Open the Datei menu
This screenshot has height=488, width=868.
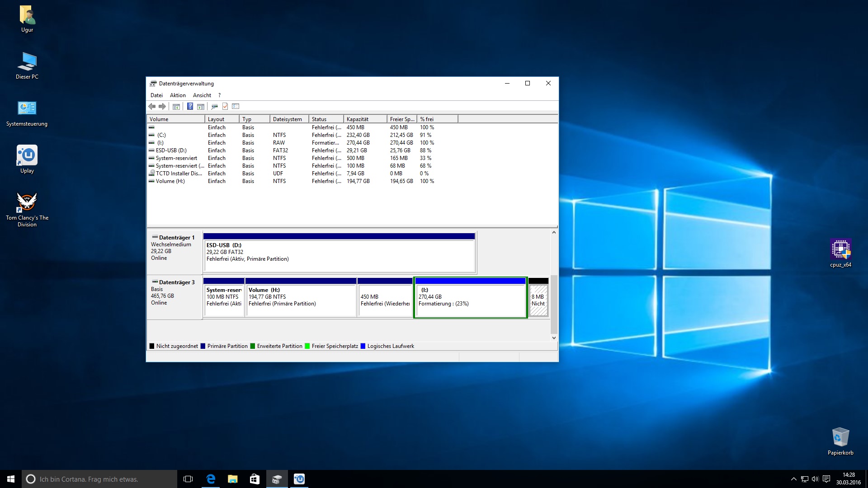156,95
